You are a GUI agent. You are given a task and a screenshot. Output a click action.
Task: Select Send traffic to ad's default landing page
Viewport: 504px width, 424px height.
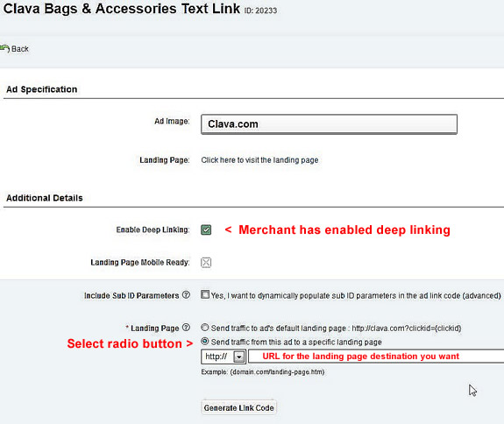205,328
